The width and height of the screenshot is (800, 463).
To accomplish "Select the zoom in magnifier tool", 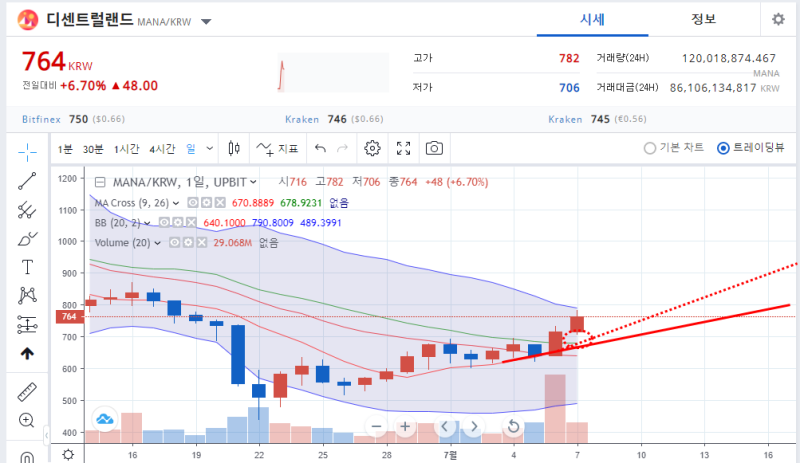I will 26,420.
